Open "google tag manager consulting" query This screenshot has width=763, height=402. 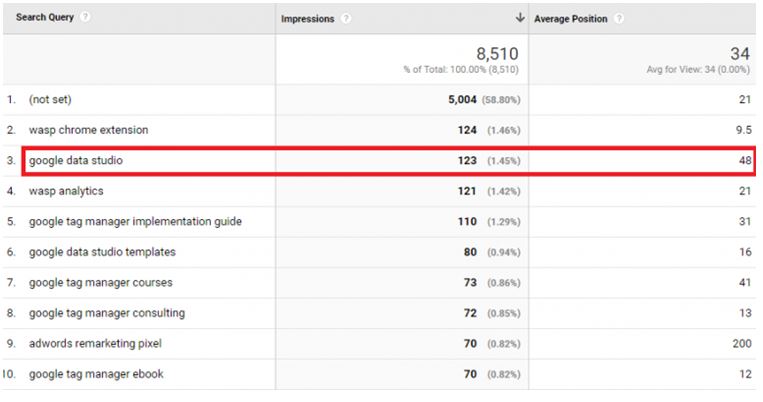[107, 313]
